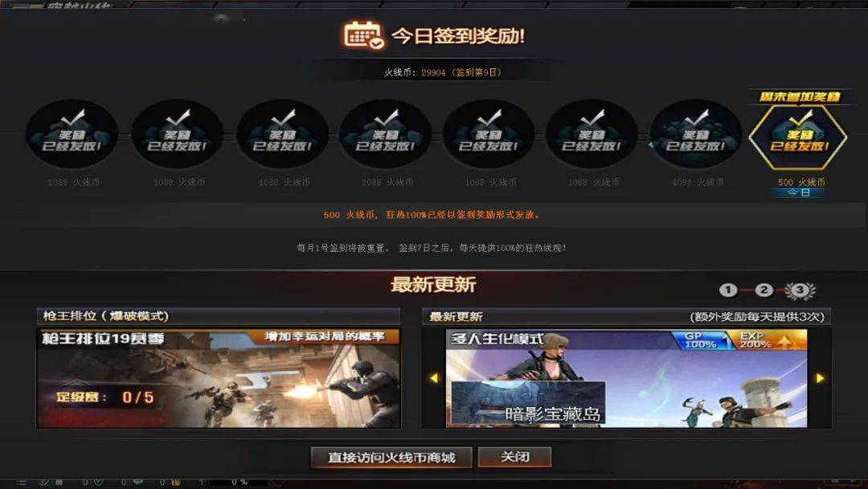Open today's hexagon weekend bonus reward
The image size is (868, 489).
coord(798,136)
